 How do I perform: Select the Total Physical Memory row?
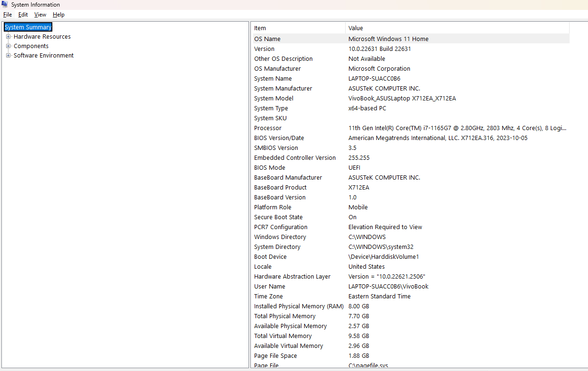(410, 316)
